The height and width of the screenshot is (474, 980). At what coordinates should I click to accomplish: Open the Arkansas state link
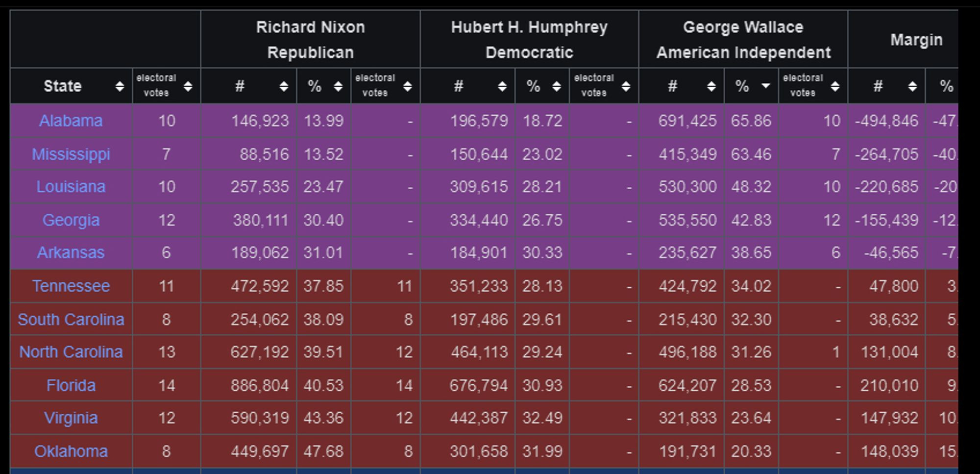pyautogui.click(x=71, y=252)
